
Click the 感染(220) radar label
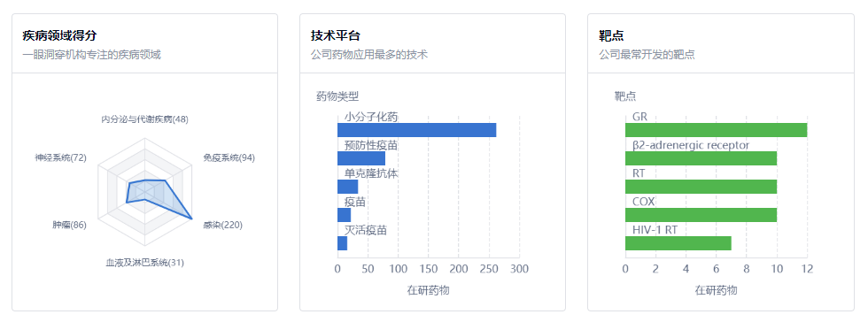(222, 226)
